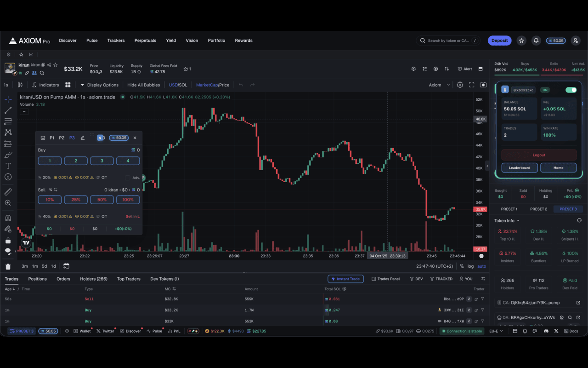Open the EU-E region dropdown

pyautogui.click(x=496, y=331)
